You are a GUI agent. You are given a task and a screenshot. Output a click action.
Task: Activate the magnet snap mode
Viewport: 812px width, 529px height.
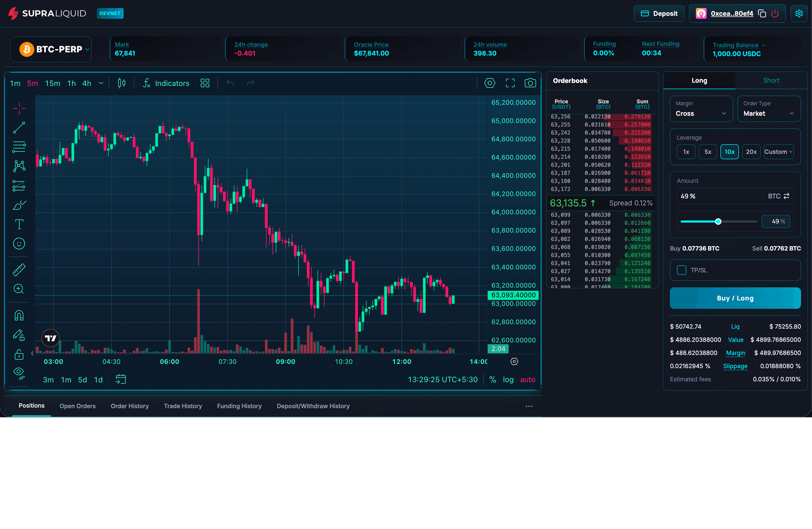pos(19,315)
